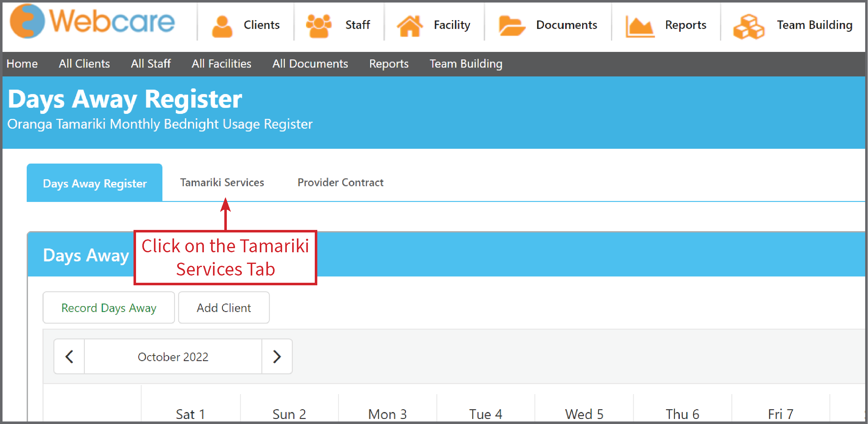Open All Clients in the navigation bar
Screen dimensions: 868x424
click(84, 64)
